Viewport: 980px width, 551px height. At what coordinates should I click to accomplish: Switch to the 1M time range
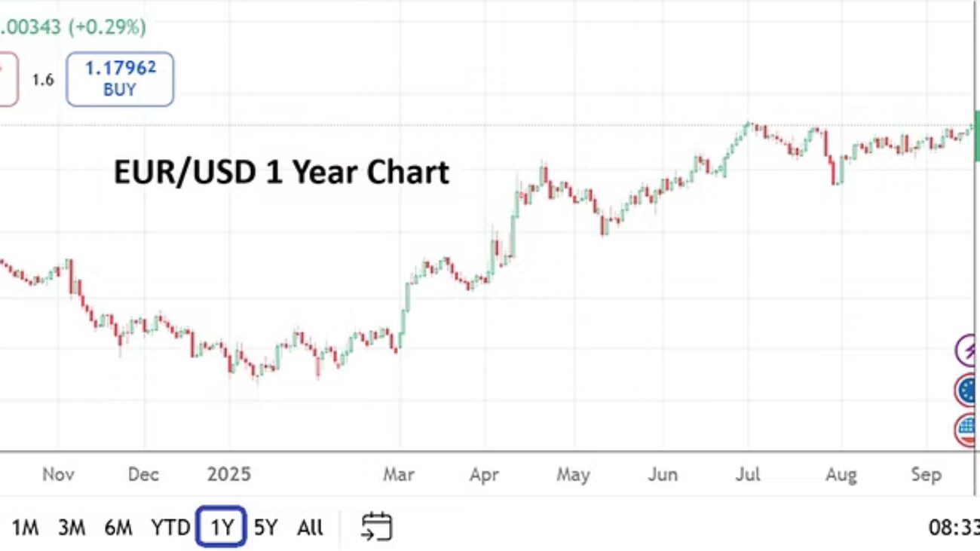[x=25, y=528]
